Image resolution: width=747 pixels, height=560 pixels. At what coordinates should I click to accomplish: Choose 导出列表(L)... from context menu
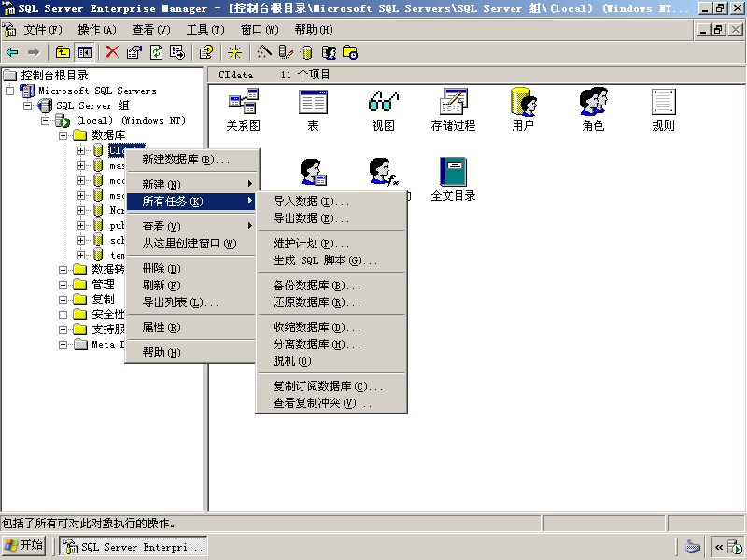tap(191, 301)
